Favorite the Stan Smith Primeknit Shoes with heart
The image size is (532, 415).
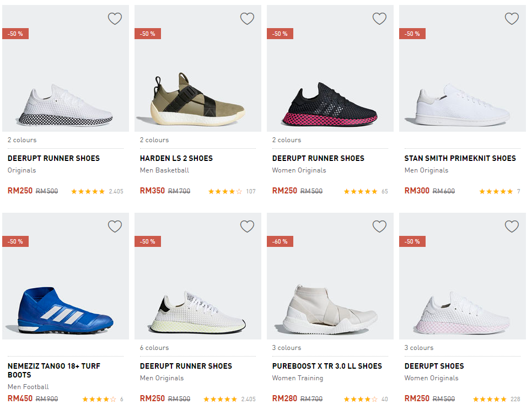512,19
